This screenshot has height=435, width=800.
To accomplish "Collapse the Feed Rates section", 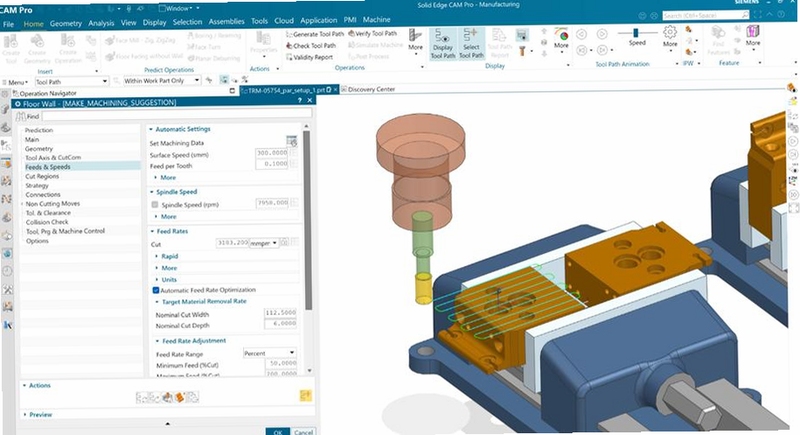I will point(152,232).
